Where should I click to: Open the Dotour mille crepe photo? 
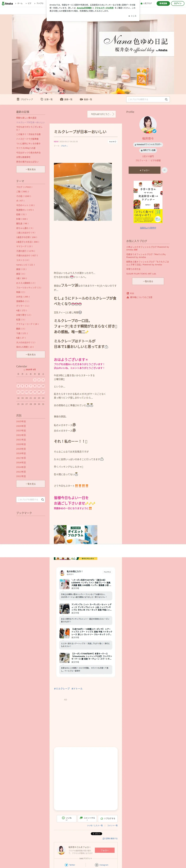(83, 192)
